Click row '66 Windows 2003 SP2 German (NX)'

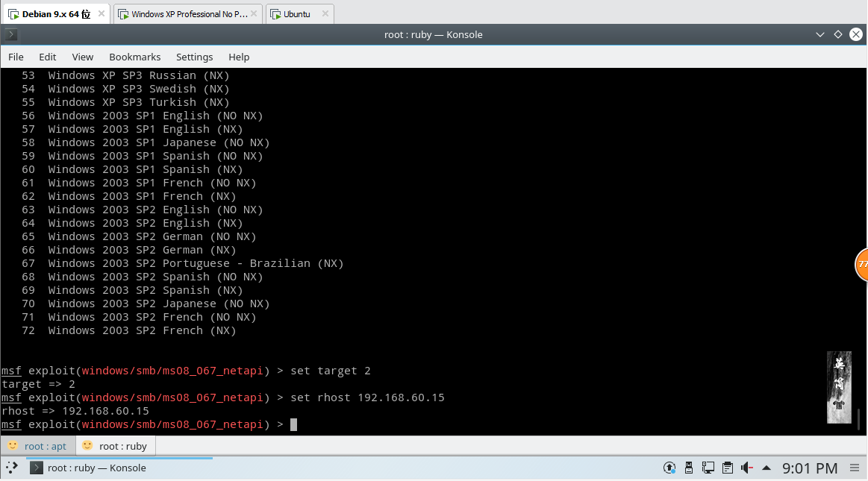128,250
